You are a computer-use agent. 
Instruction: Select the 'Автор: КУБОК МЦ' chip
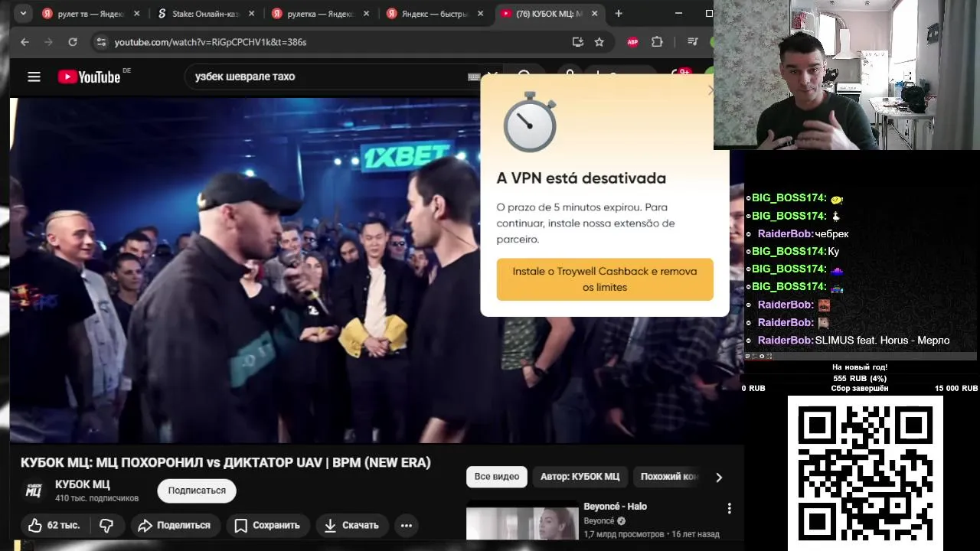point(580,476)
